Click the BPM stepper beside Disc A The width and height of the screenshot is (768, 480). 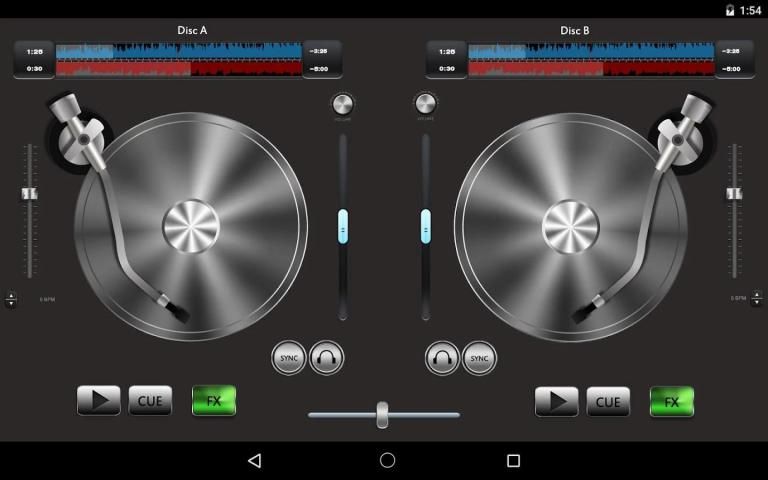click(11, 299)
